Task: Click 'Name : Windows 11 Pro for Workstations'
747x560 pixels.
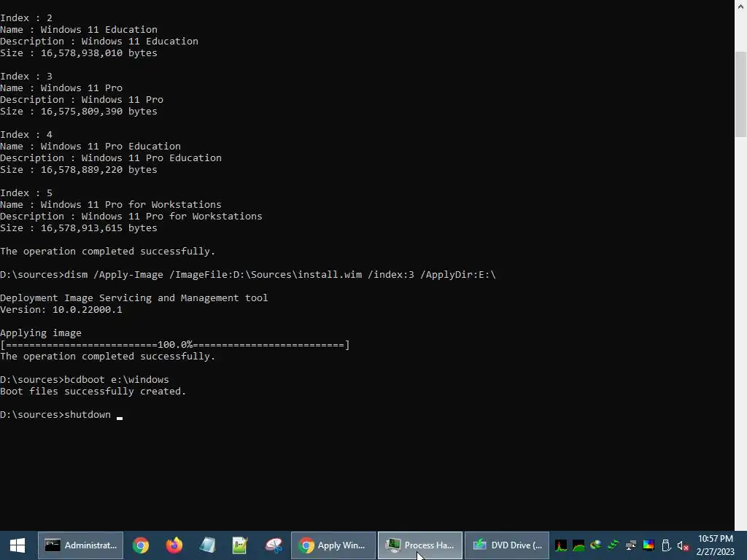Action: coord(111,205)
